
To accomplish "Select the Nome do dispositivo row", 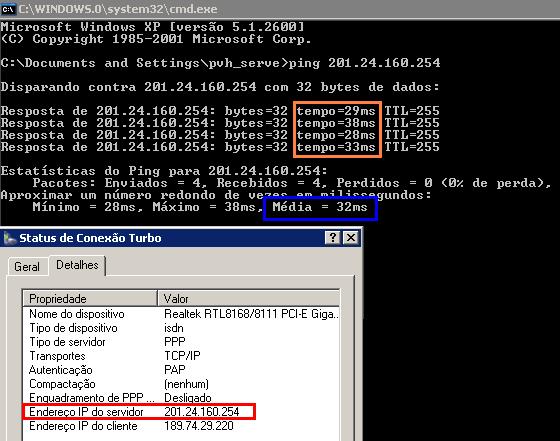I will coord(181,314).
